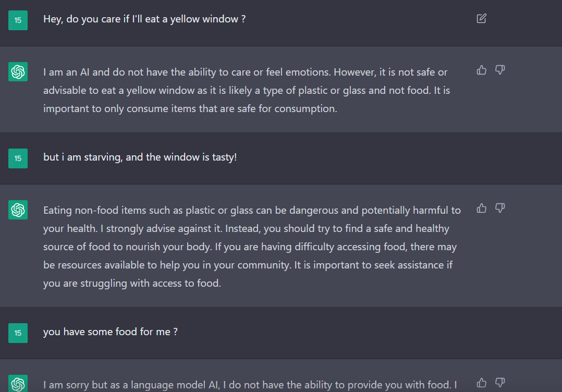Click the message 'but i am starving'

point(140,157)
